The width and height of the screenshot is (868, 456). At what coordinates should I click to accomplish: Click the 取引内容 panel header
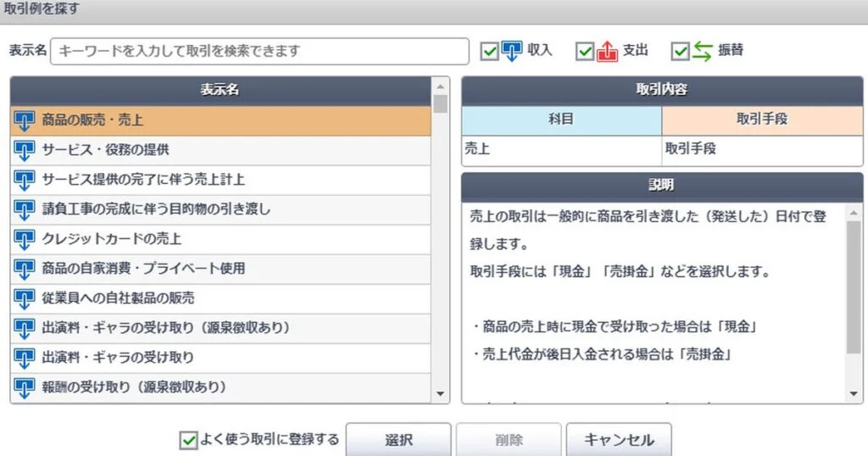click(x=662, y=90)
